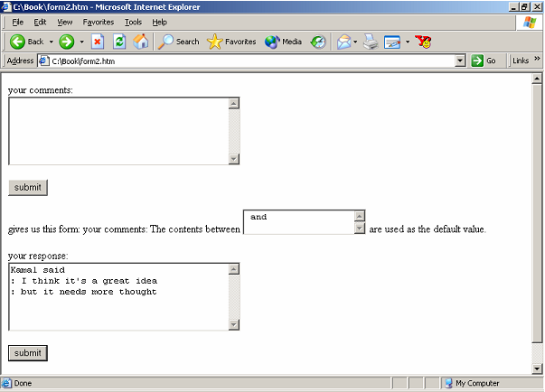545x392 pixels.
Task: Click the Print toolbar icon
Action: point(371,42)
